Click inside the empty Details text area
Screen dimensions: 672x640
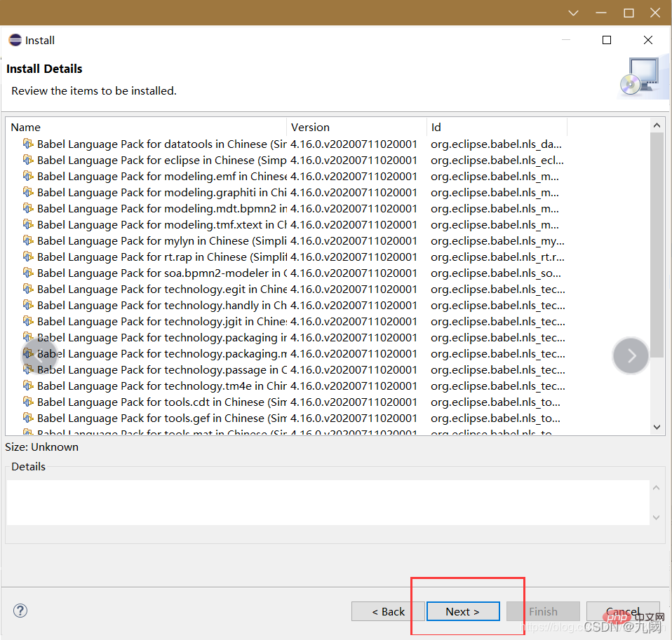click(x=328, y=503)
